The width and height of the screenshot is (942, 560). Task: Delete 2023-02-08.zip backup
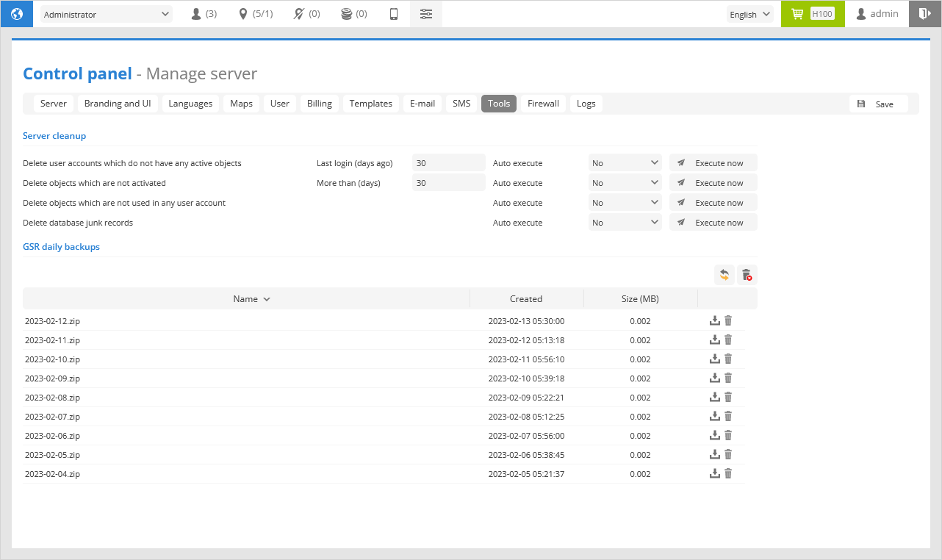click(x=728, y=397)
